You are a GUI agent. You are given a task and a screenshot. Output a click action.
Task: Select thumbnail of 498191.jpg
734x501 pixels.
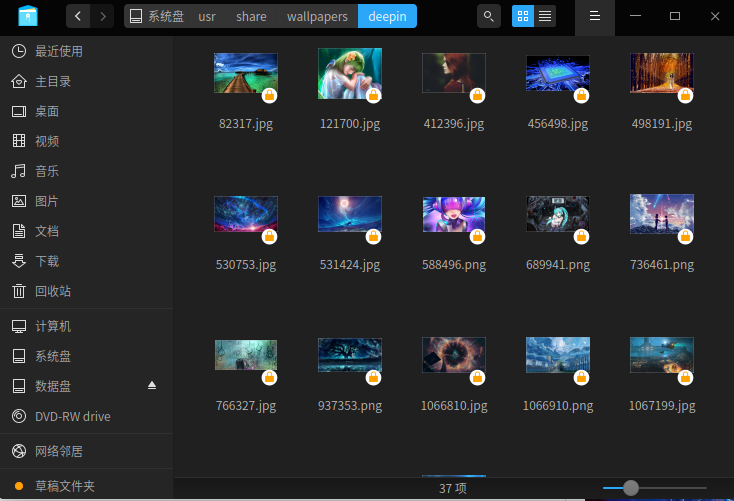[661, 73]
